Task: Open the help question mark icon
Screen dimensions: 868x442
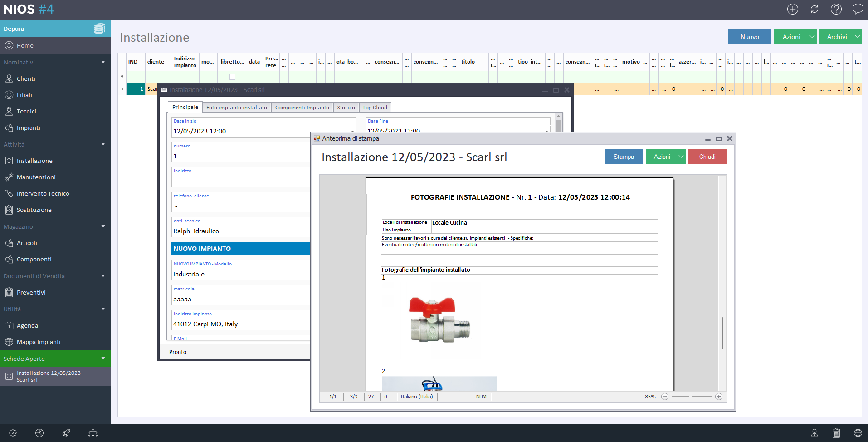Action: [836, 9]
